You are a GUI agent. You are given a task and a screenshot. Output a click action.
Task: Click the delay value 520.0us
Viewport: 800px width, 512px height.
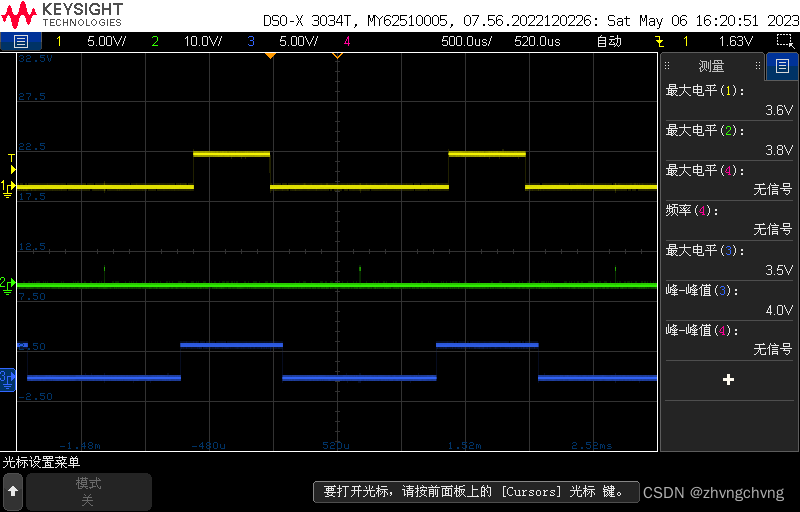tap(537, 41)
